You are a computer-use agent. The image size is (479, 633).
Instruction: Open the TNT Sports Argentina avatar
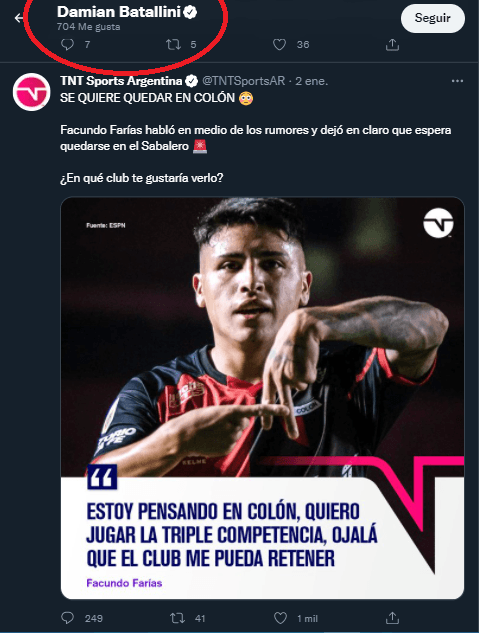pos(31,92)
